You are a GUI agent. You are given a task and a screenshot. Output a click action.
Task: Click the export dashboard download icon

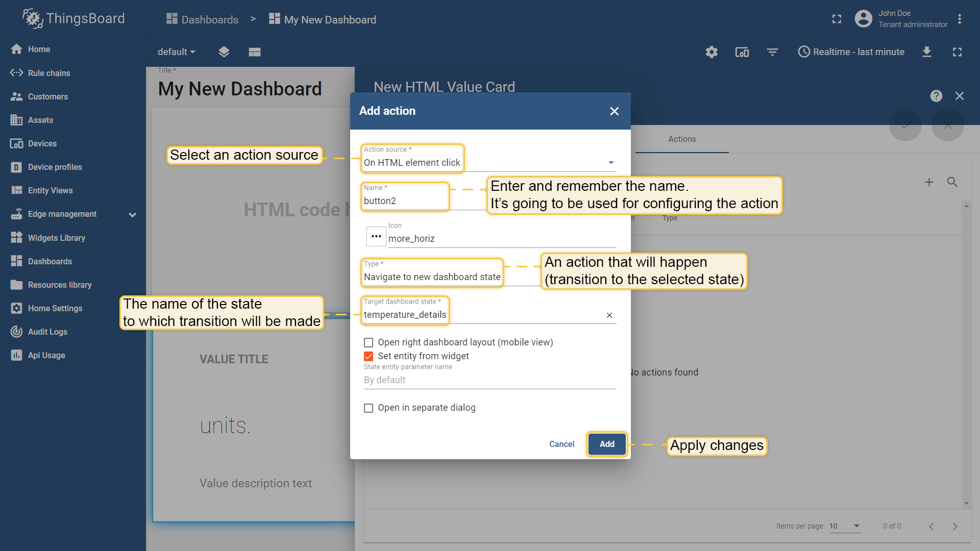[927, 52]
